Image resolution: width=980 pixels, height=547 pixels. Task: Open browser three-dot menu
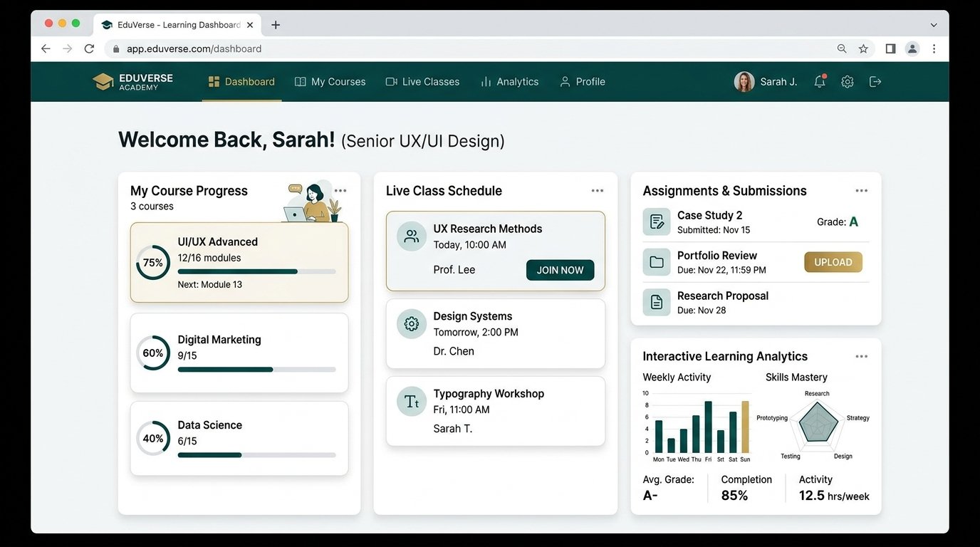tap(934, 48)
